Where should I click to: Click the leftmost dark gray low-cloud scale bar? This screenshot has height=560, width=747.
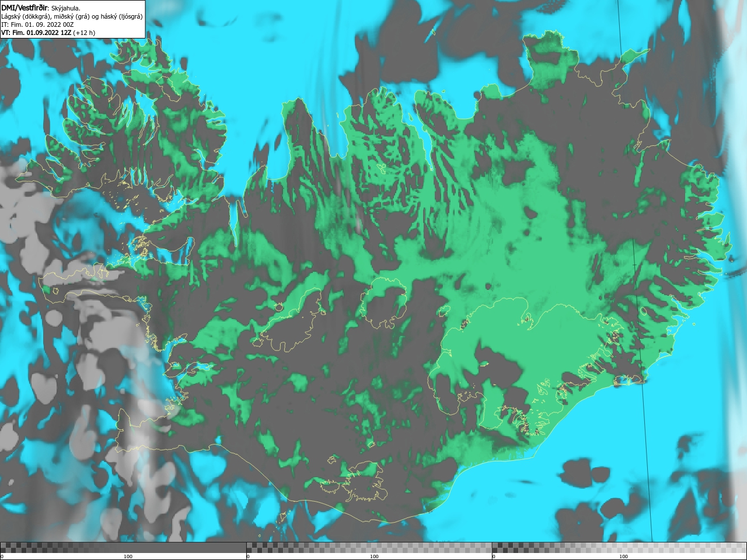(123, 548)
